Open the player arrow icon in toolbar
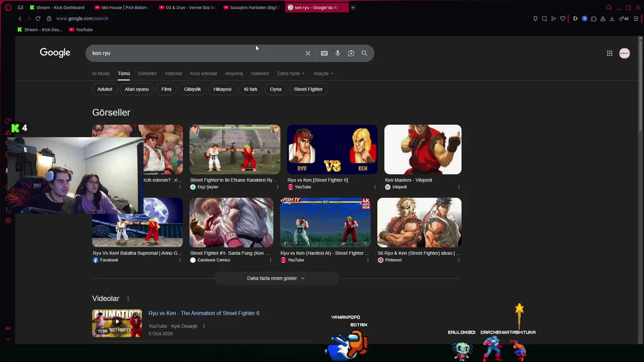 point(553,19)
